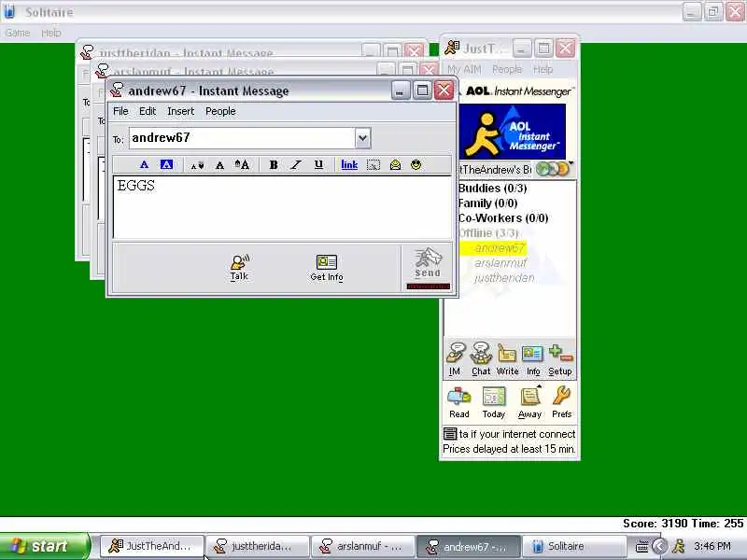Screen dimensions: 747x560
Task: Click the buddy list tab icons beside TheAndrew's
Action: click(553, 169)
